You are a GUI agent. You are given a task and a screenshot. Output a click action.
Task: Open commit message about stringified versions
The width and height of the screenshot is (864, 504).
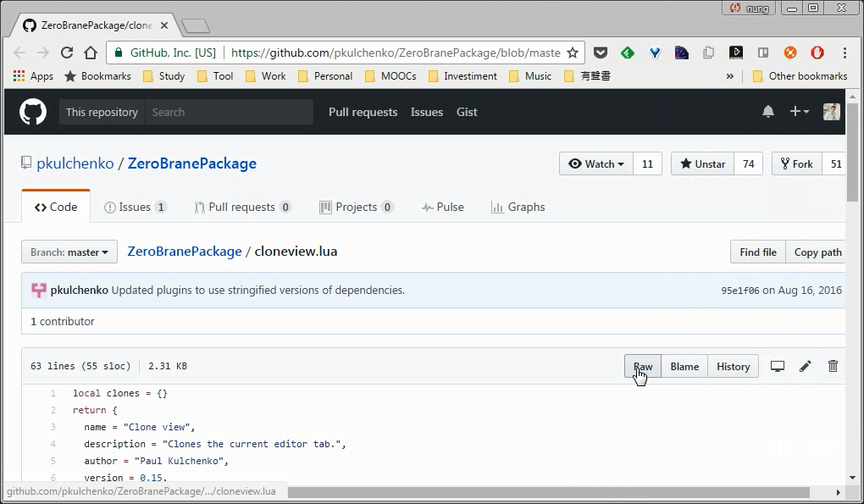click(x=258, y=291)
